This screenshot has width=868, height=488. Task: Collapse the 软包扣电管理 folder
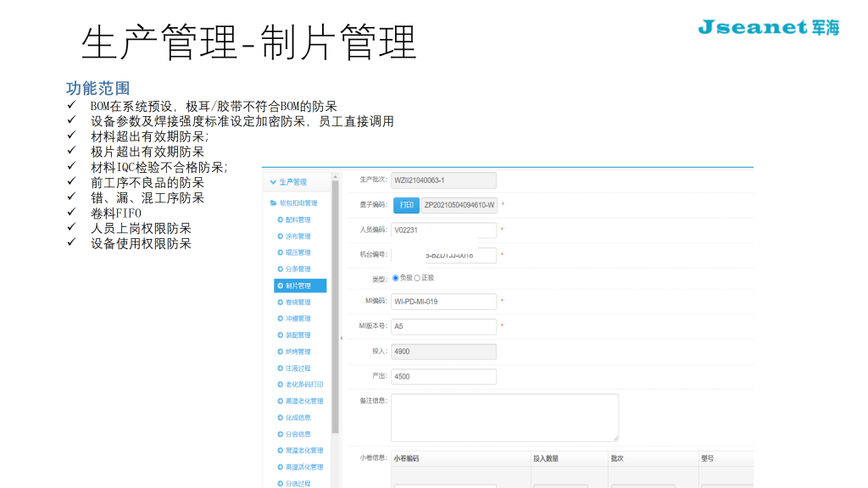pyautogui.click(x=273, y=203)
